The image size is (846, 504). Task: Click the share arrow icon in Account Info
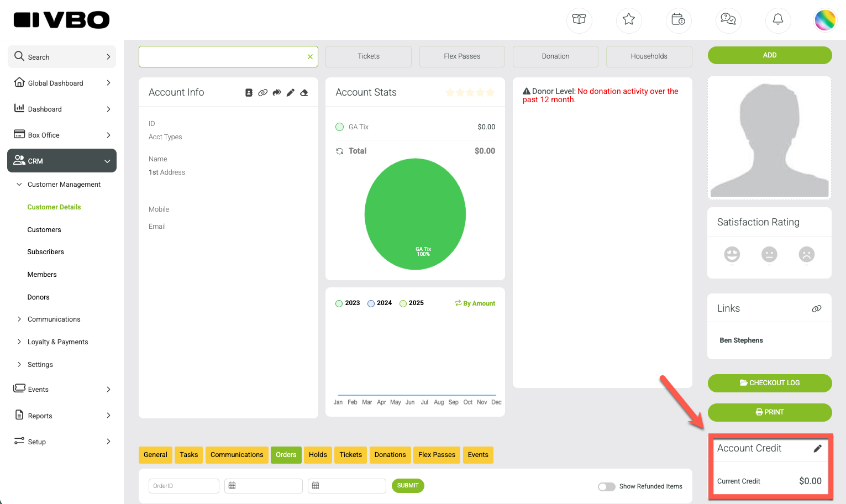(x=277, y=93)
